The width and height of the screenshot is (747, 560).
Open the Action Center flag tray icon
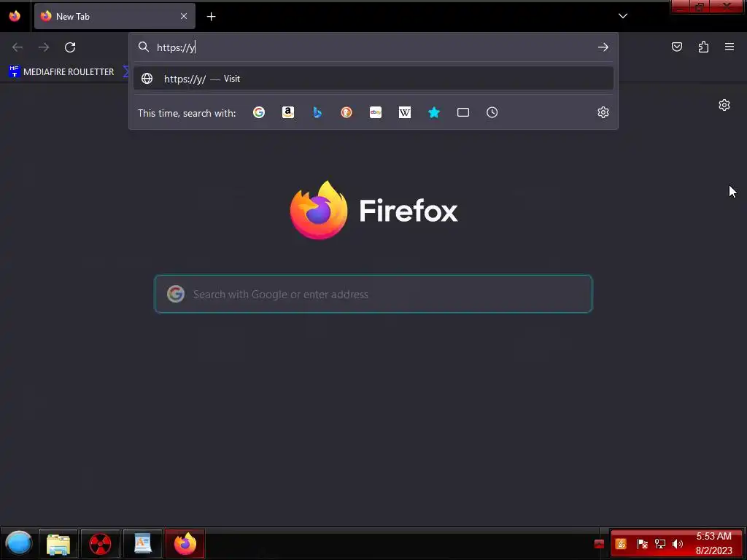point(642,544)
